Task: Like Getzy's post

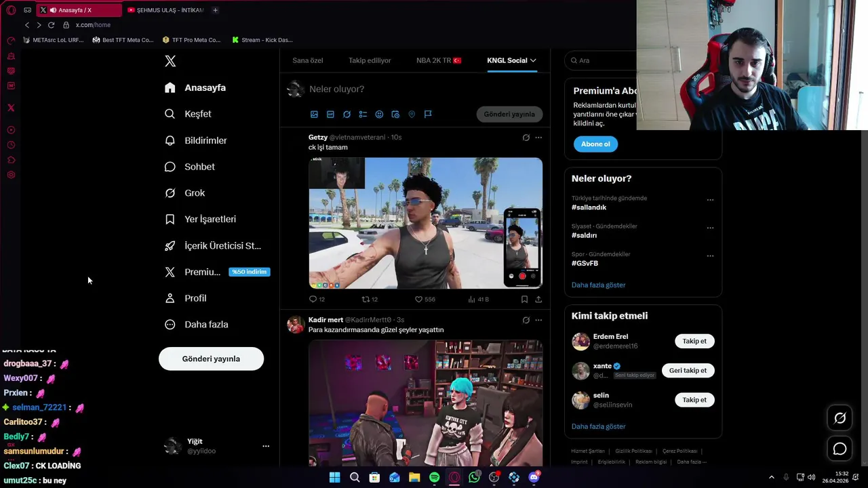Action: click(425, 299)
